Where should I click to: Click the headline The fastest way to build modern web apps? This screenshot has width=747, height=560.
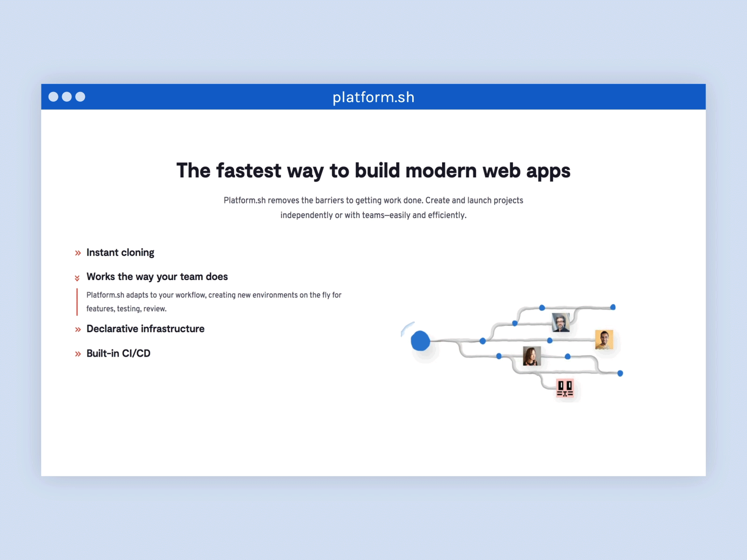373,170
